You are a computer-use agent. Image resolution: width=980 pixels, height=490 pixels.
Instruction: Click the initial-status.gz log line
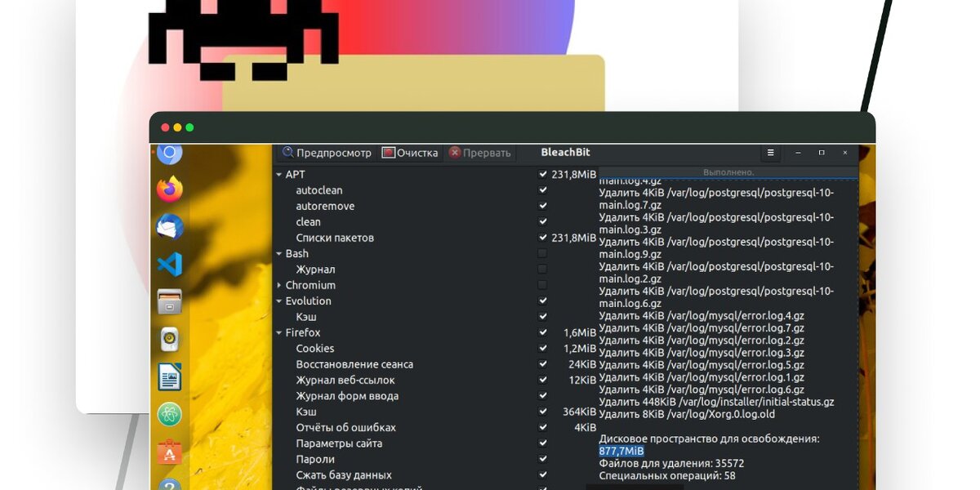(716, 402)
